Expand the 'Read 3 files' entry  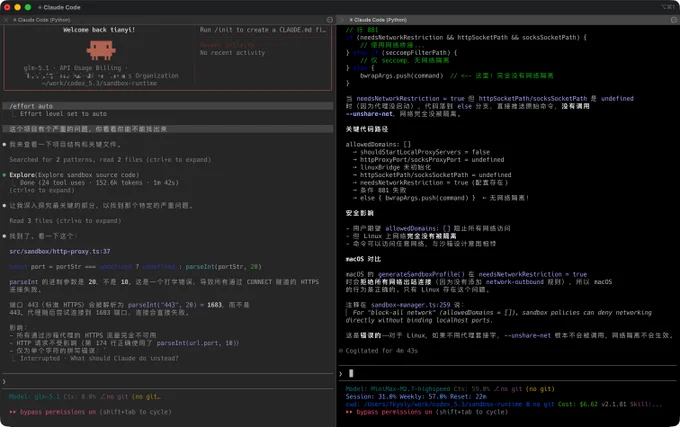tap(65, 221)
